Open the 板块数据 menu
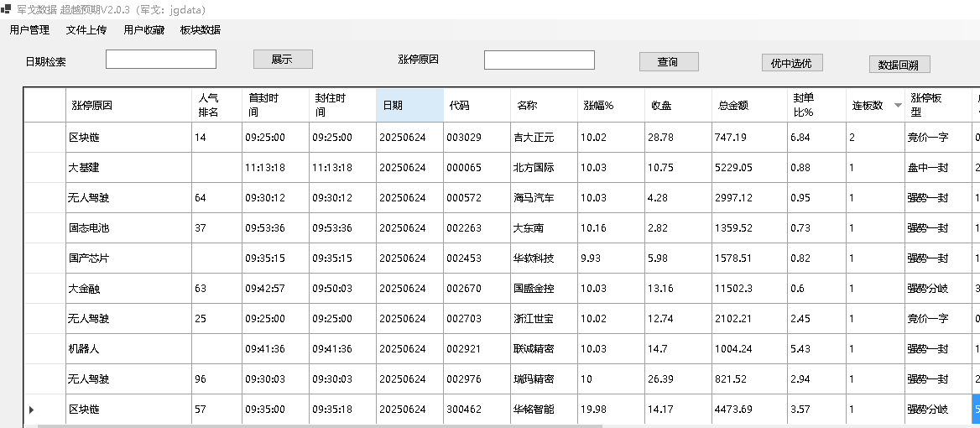This screenshot has height=428, width=980. point(200,30)
